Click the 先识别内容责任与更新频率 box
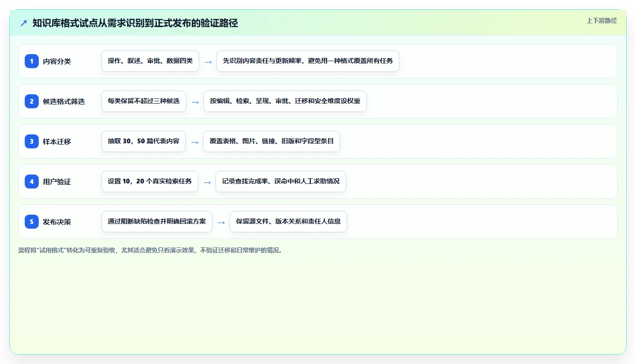 pos(308,61)
